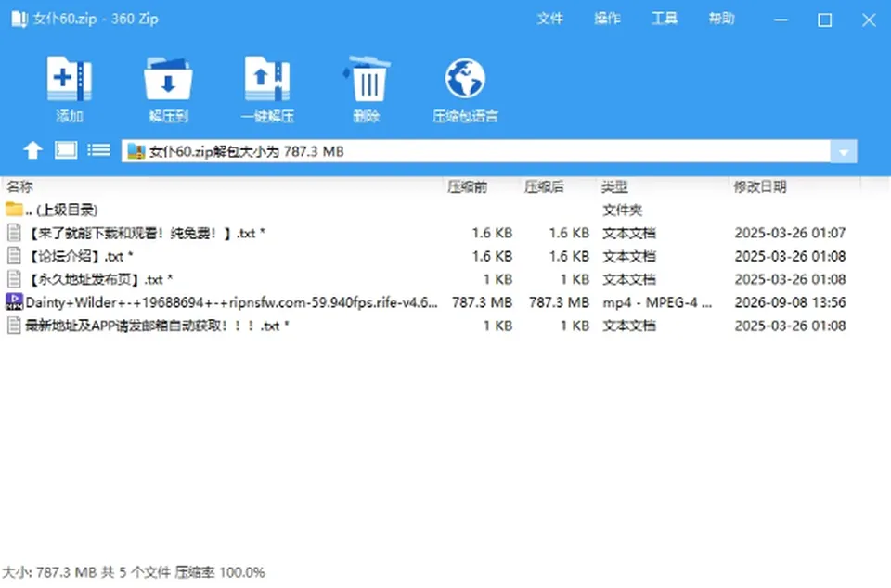Open the 压缩包语言 globe icon
Screen dimensions: 891x588
coord(465,79)
